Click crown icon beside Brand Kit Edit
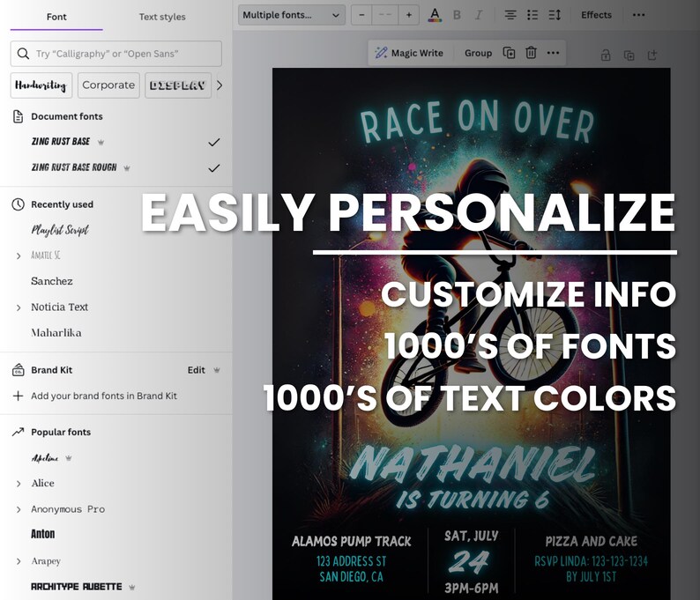 [x=217, y=370]
